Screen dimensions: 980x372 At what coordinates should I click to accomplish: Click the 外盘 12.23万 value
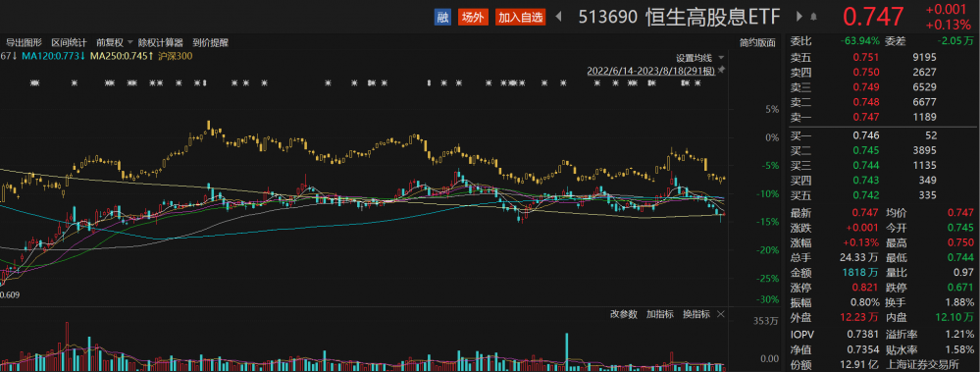pos(859,318)
